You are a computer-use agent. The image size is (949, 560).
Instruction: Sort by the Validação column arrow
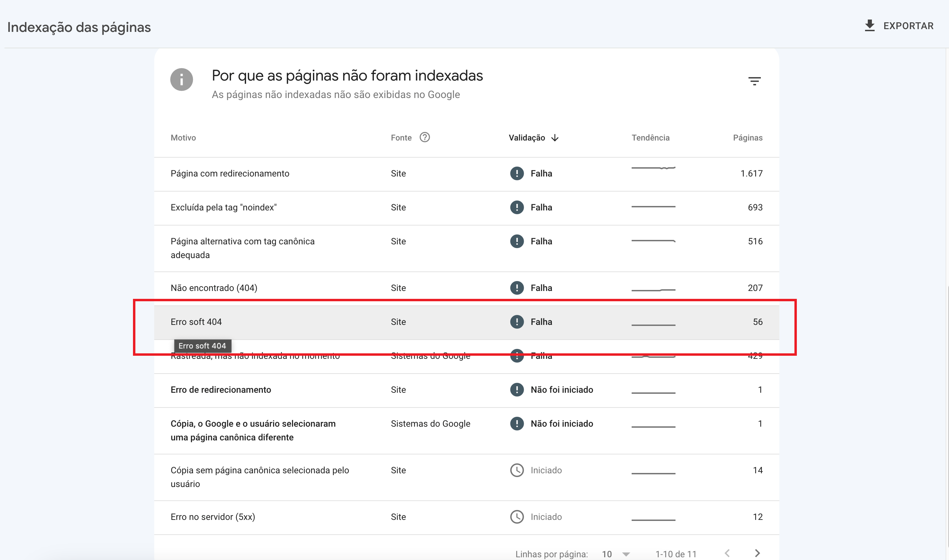[555, 138]
